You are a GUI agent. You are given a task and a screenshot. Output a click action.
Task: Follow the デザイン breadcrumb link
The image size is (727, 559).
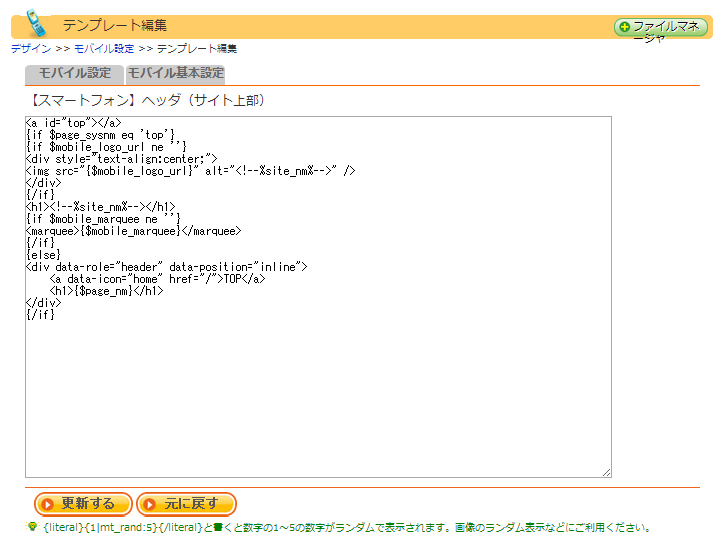coord(31,49)
